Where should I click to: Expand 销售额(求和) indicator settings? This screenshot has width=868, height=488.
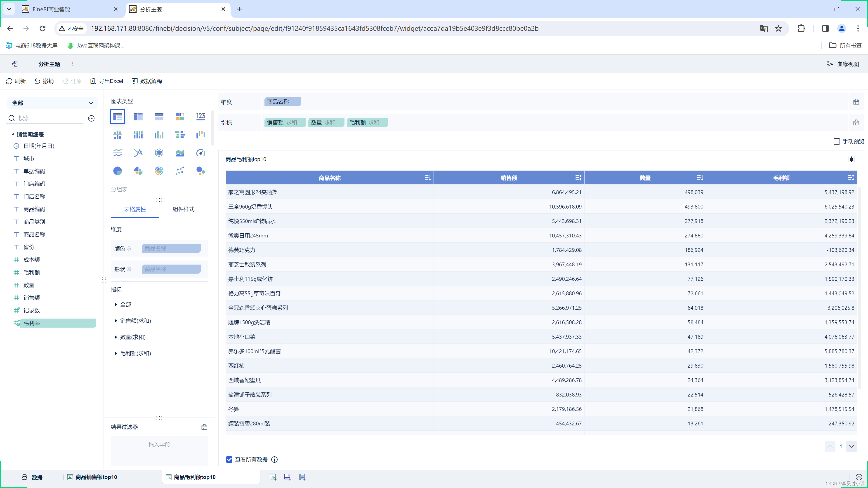(x=116, y=321)
